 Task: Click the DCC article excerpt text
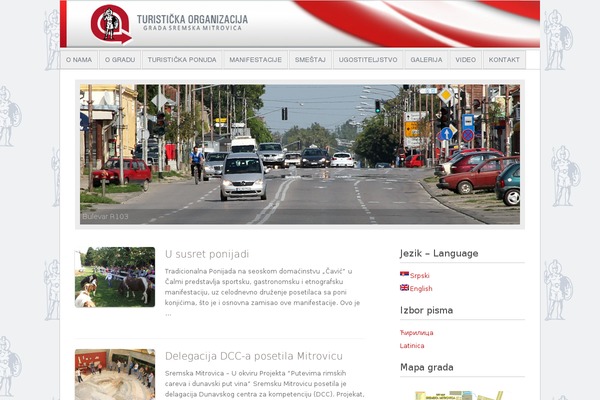(x=264, y=384)
